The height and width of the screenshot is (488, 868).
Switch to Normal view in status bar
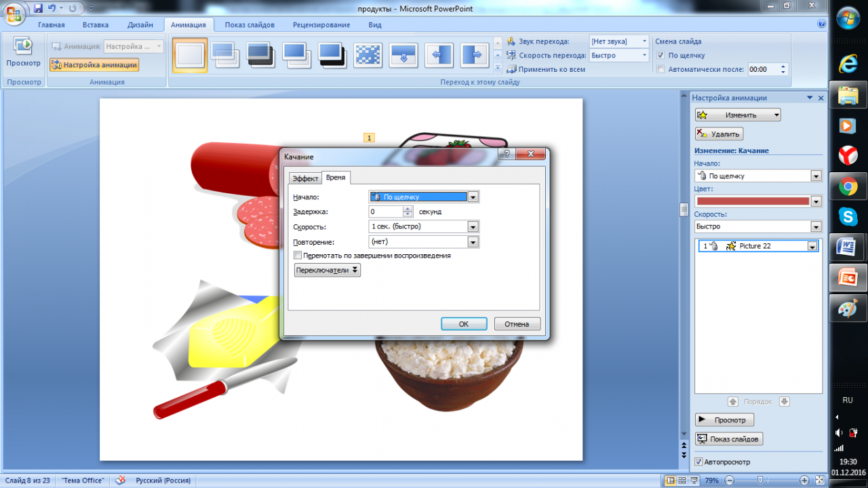pyautogui.click(x=671, y=481)
